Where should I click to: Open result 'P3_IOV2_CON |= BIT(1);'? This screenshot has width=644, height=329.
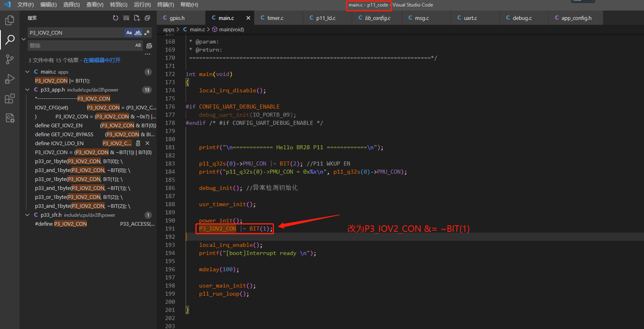(x=62, y=81)
